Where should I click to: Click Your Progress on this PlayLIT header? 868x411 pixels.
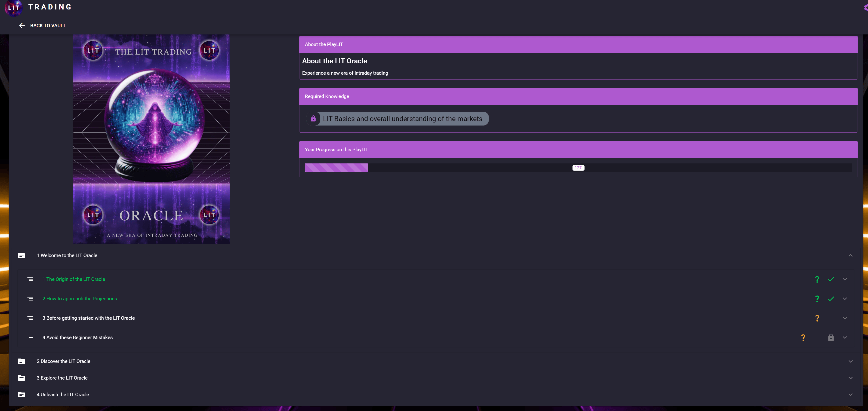[578, 150]
